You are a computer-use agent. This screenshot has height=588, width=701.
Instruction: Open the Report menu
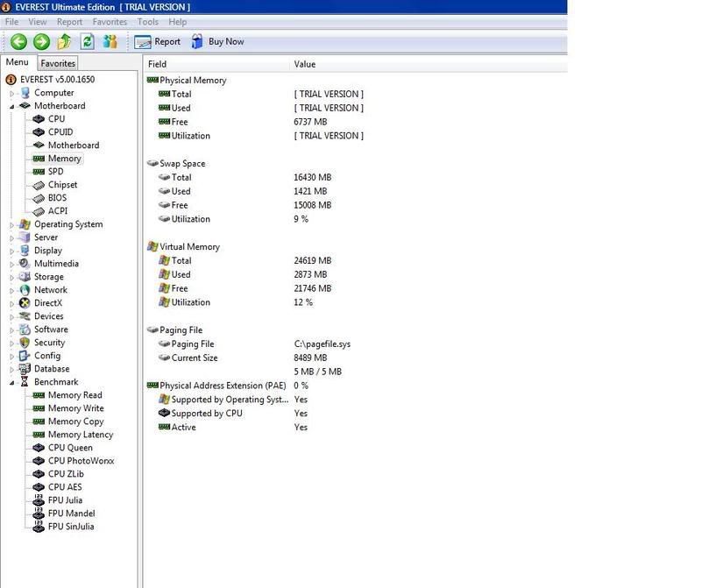[69, 22]
